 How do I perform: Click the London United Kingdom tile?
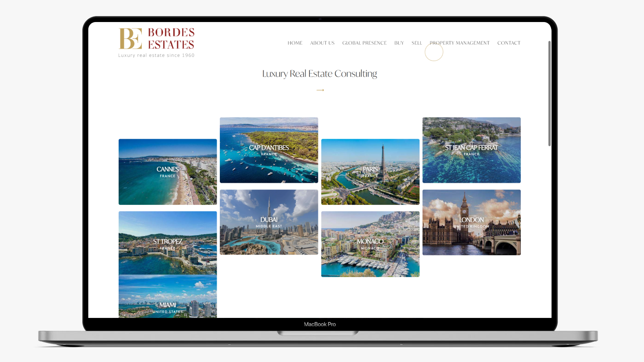point(471,222)
